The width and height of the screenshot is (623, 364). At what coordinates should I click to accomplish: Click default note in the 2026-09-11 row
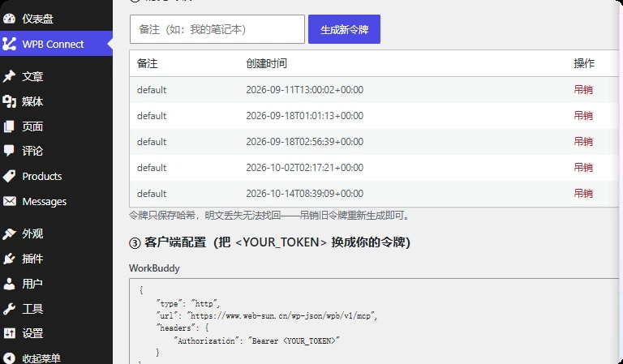pos(152,90)
